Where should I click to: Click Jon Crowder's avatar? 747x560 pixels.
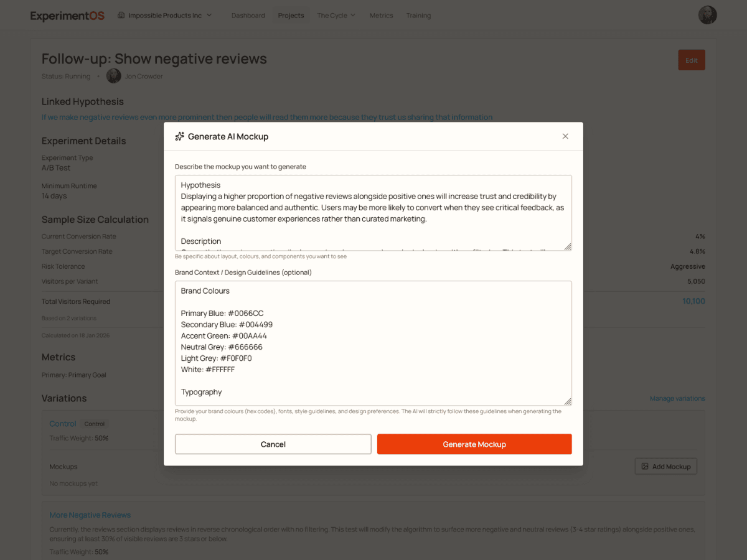coord(113,75)
